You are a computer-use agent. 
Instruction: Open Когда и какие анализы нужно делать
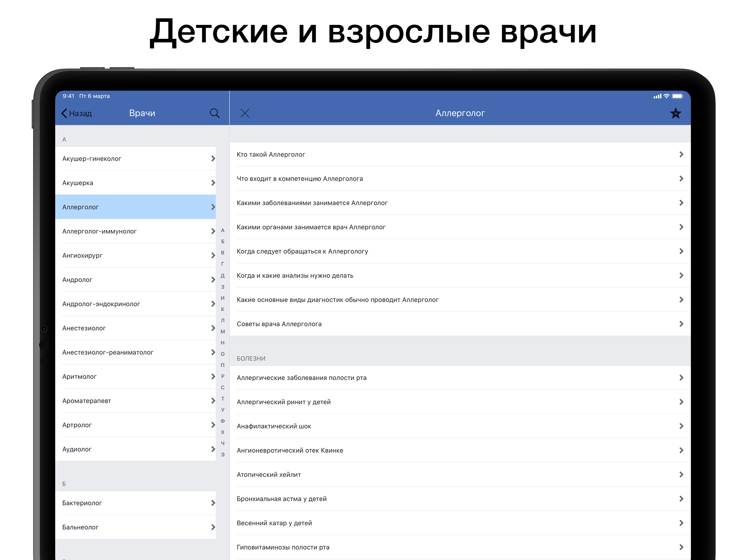point(460,276)
